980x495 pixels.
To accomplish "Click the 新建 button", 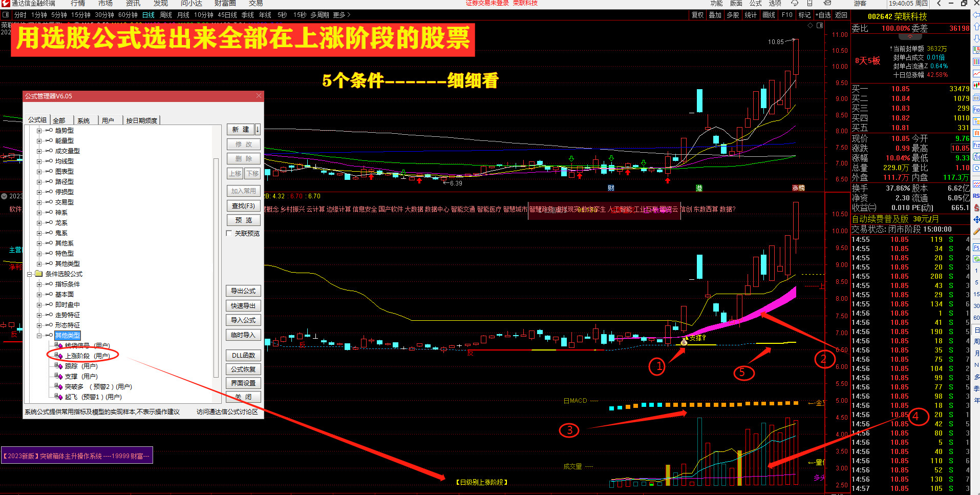I will (241, 129).
